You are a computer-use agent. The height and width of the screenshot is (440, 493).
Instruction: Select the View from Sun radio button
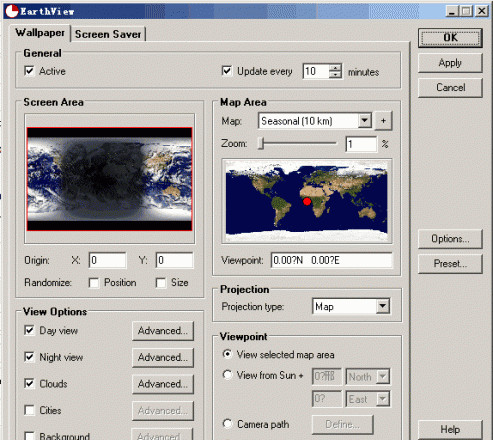227,375
